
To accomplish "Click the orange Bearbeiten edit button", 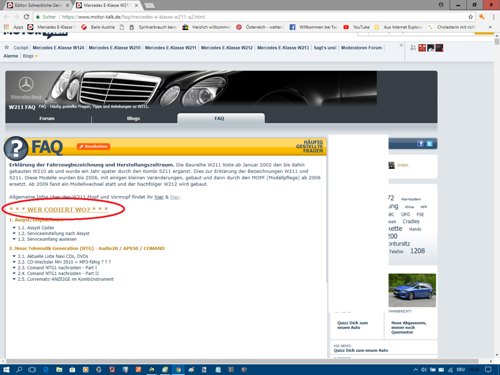I will 94,146.
